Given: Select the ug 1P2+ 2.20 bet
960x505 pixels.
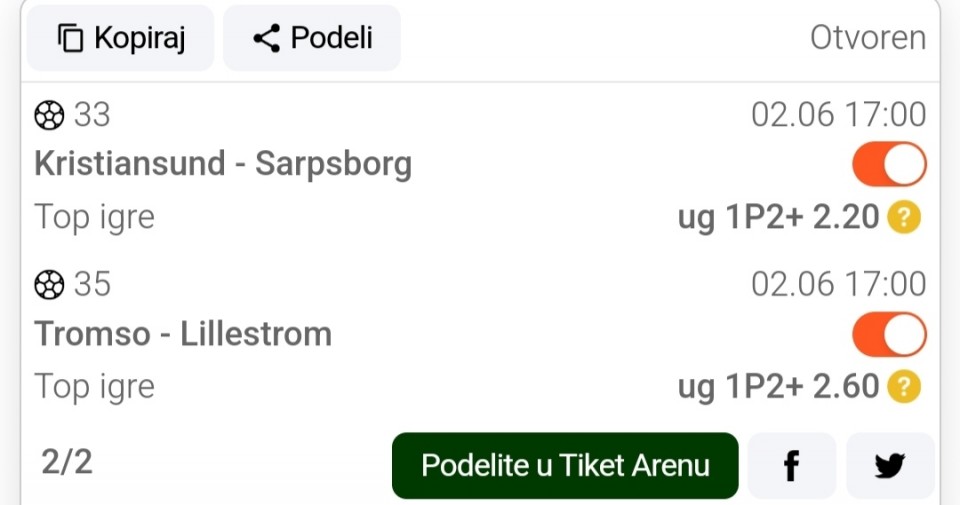Looking at the screenshot, I should coord(778,217).
